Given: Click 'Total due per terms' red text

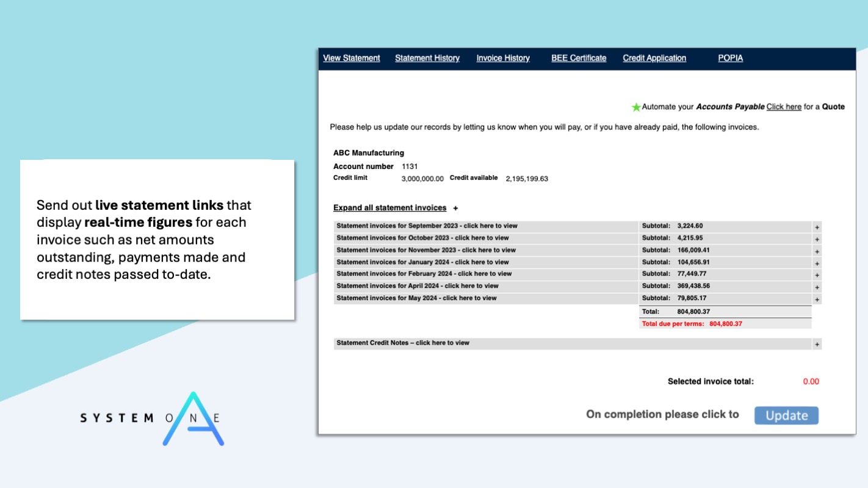Looking at the screenshot, I should (x=673, y=324).
